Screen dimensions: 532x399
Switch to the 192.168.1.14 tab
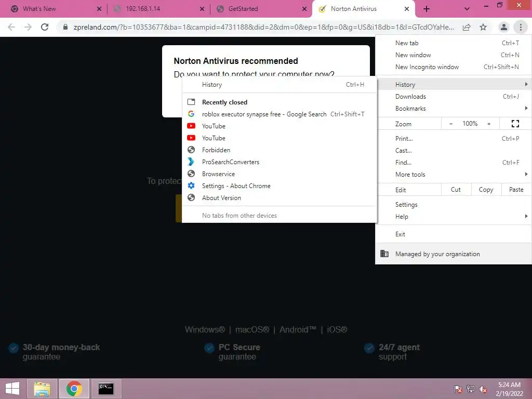click(158, 9)
